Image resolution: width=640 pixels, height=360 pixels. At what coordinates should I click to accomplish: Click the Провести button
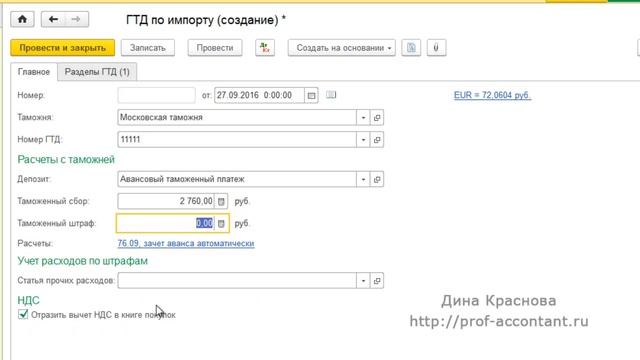pos(215,48)
